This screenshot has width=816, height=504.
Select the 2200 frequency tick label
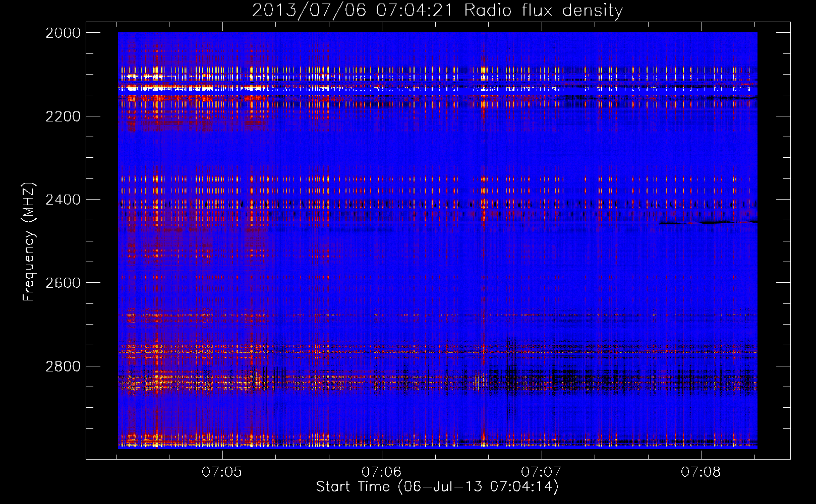point(63,116)
